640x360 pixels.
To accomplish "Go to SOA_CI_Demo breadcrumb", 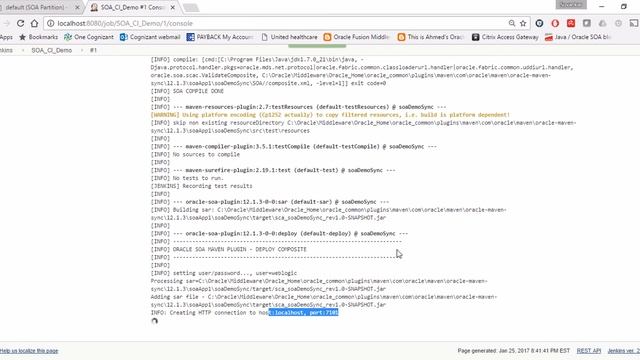I will point(51,50).
